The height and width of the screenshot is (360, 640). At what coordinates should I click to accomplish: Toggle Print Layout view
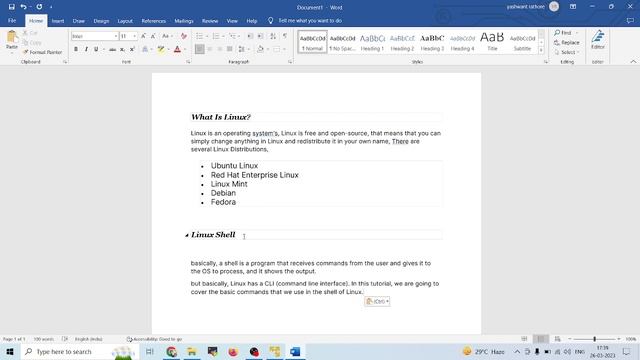coord(541,339)
